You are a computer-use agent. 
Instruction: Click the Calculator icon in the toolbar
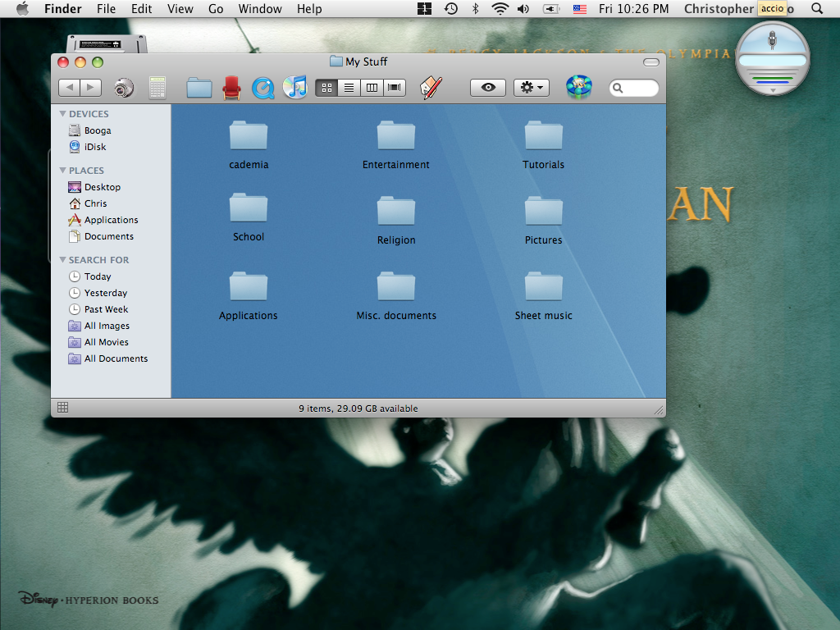click(x=157, y=87)
